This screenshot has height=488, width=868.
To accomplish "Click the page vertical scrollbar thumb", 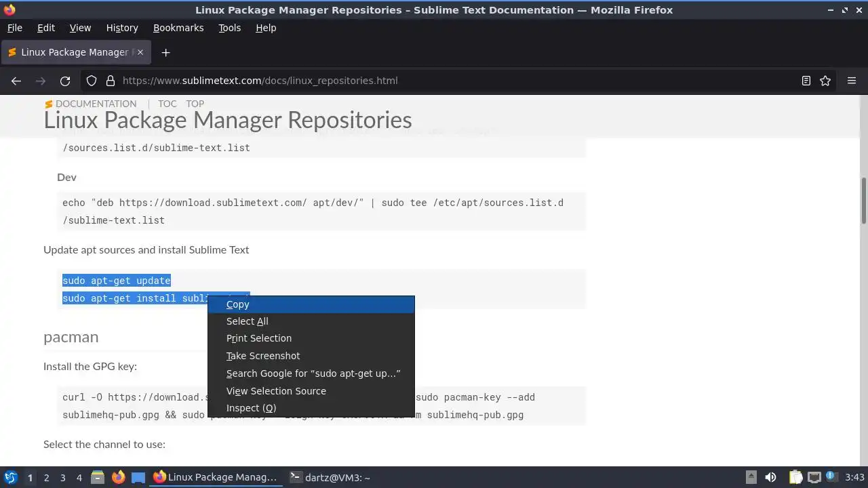I will tap(864, 201).
